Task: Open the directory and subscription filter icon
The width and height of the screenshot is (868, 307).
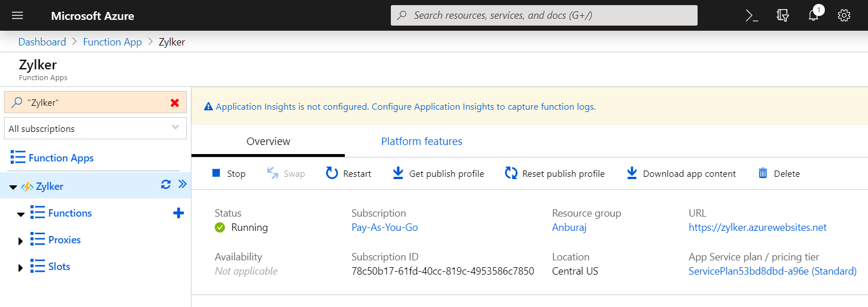Action: 783,16
